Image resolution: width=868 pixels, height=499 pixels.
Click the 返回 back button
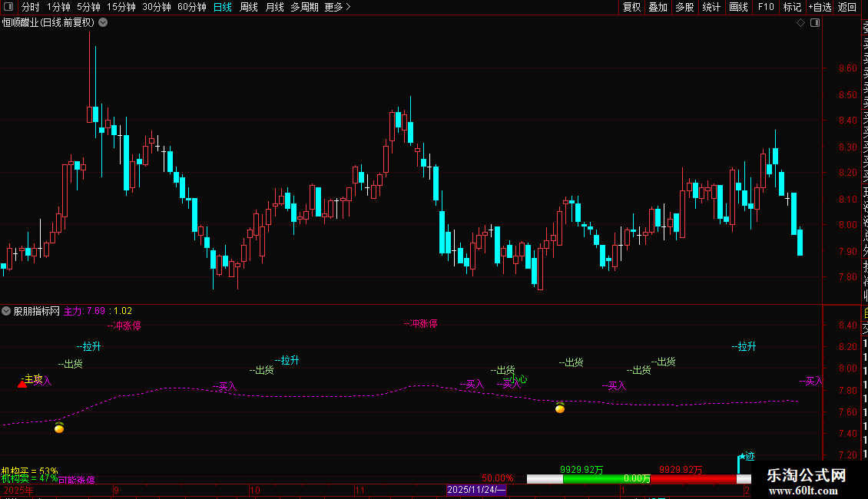847,7
